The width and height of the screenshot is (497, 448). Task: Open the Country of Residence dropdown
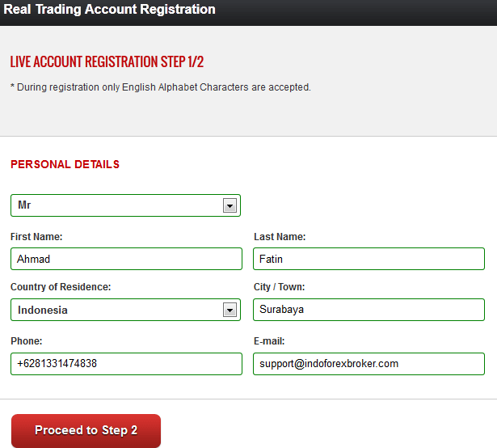click(125, 310)
